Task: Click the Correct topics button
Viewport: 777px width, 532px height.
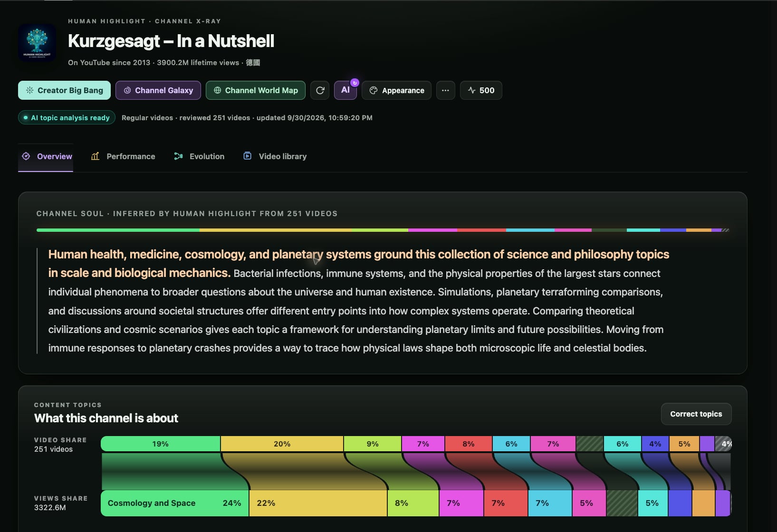Action: pos(696,414)
